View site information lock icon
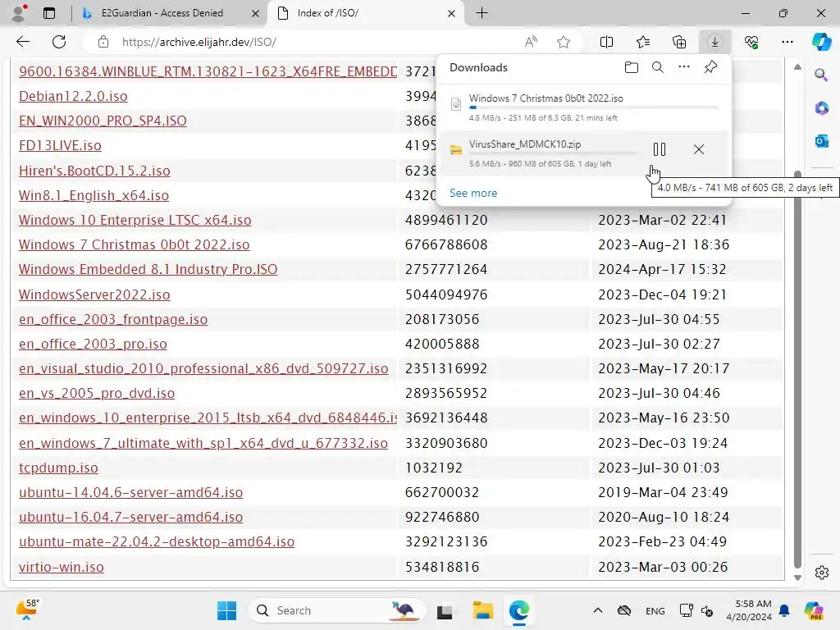This screenshot has height=630, width=840. pyautogui.click(x=103, y=42)
